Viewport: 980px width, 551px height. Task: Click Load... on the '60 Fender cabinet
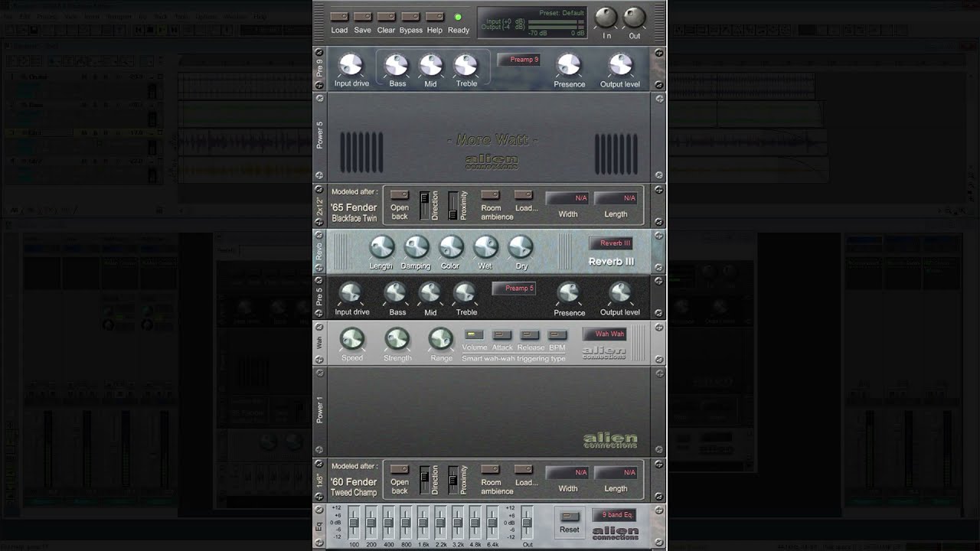click(x=524, y=469)
